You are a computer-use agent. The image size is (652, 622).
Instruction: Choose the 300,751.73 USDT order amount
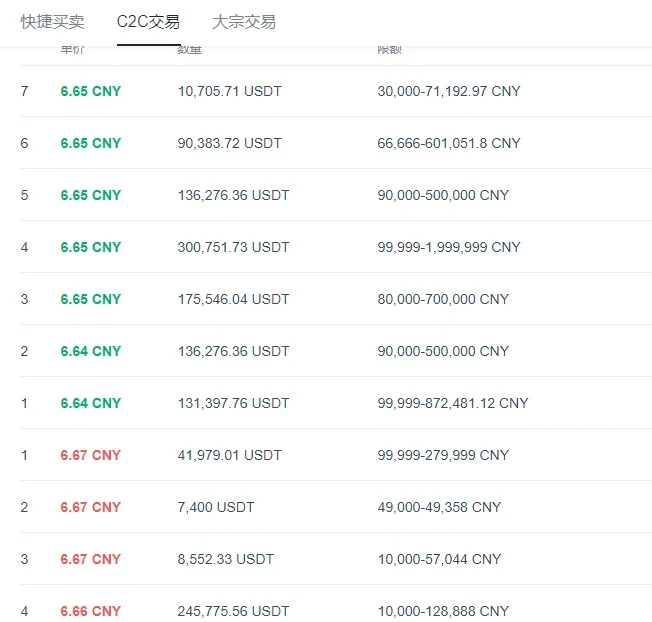click(x=233, y=247)
